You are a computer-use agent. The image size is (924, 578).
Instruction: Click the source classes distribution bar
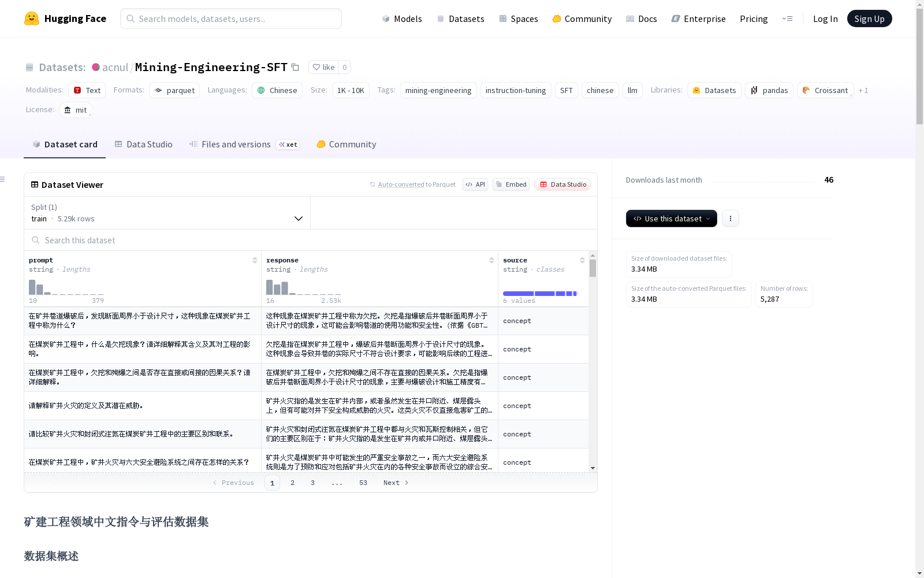point(541,294)
